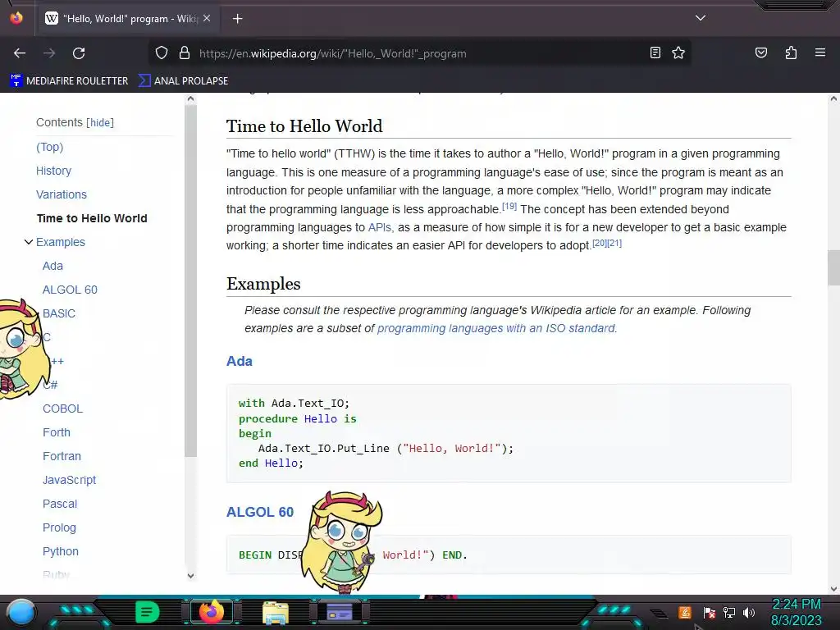The image size is (840, 630).
Task: Go to History section in contents
Action: 53,171
